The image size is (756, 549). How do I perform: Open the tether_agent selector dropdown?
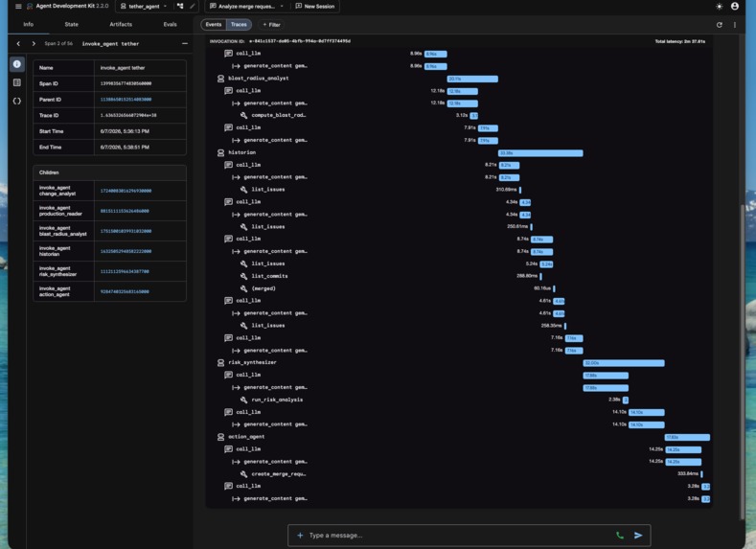[144, 7]
